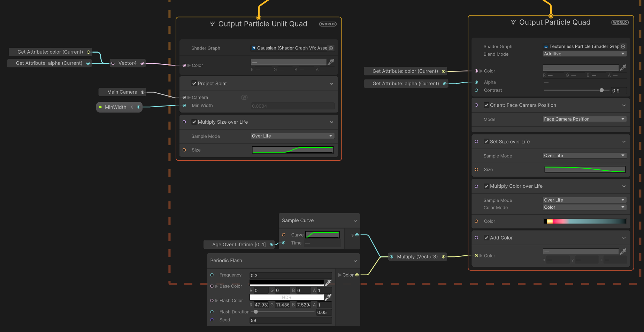Screen dimensions: 644x332
Task: Click the color gradient in Multiply Color over Life
Action: pyautogui.click(x=584, y=221)
